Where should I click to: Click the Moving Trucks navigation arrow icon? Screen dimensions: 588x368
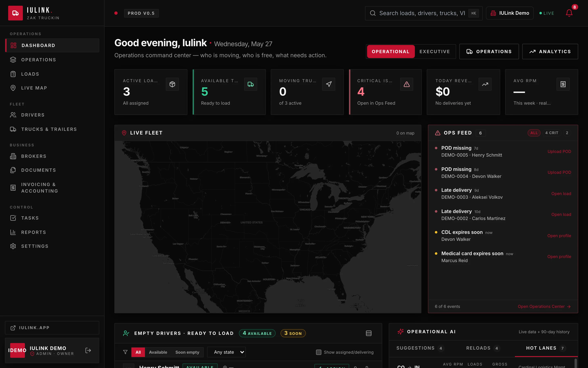pyautogui.click(x=329, y=84)
